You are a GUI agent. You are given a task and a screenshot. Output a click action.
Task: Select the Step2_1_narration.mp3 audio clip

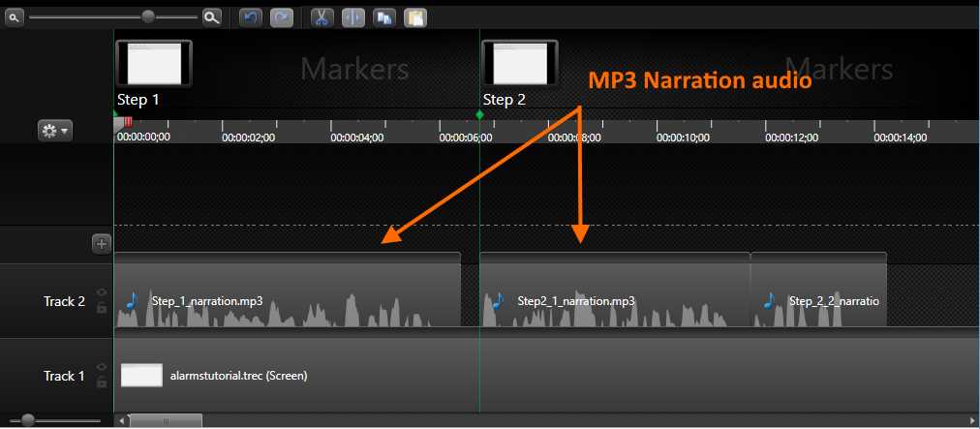[615, 291]
